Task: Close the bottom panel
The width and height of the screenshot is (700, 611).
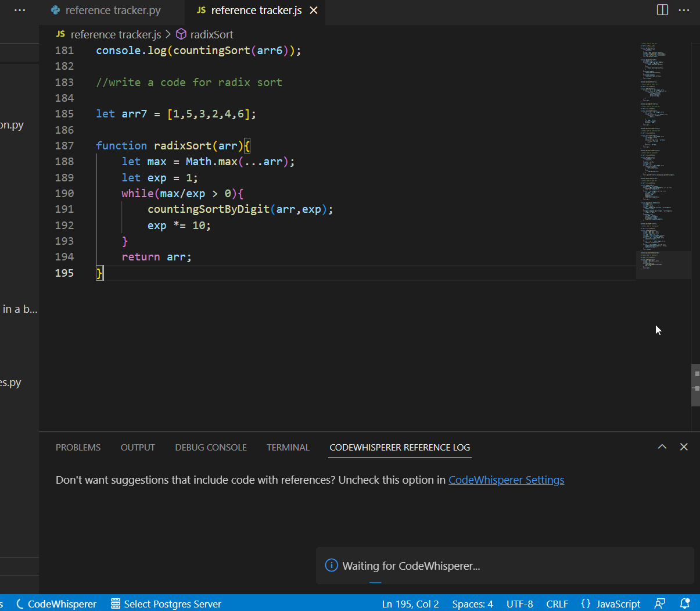Action: 684,446
